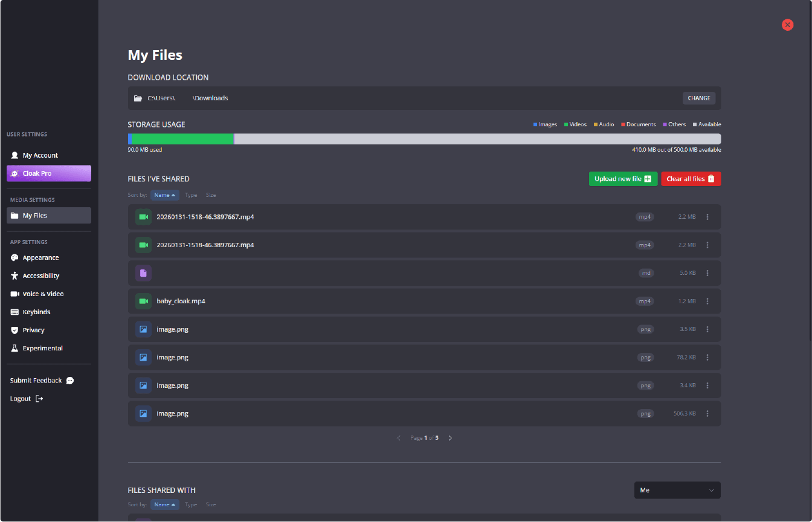Toggle the Name sort order in Files I've Shared

(x=164, y=195)
